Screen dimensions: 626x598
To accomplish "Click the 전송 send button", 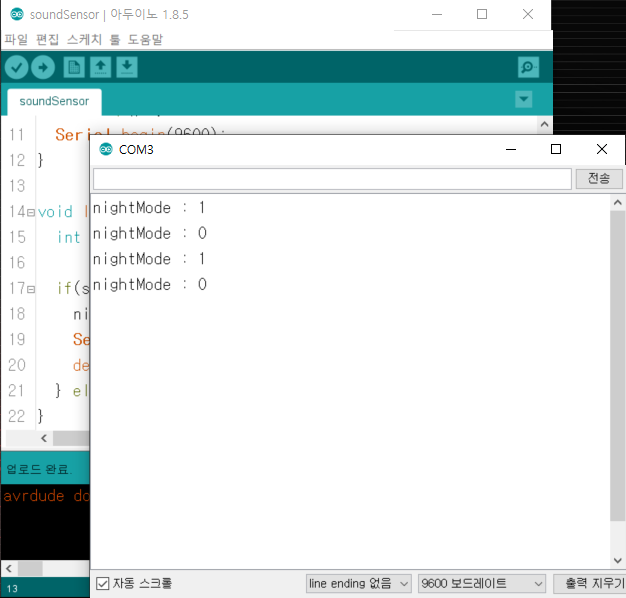I will click(x=599, y=178).
